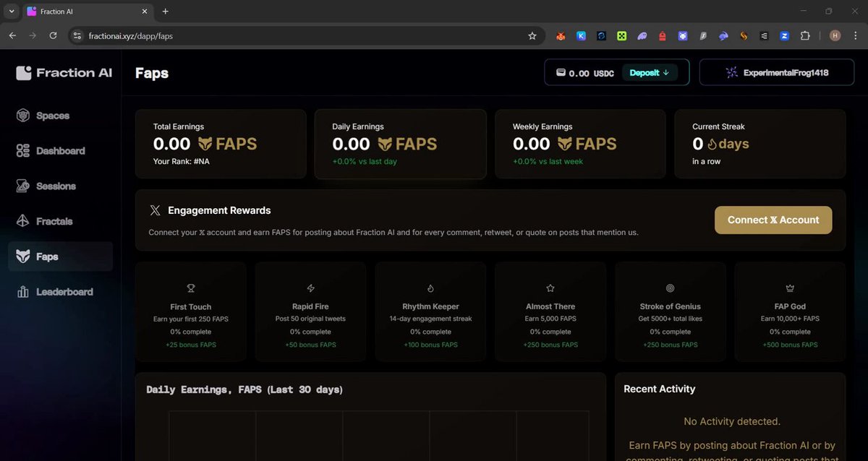Viewport: 868px width, 461px height.
Task: Click the First Touch trophy icon
Action: (191, 288)
